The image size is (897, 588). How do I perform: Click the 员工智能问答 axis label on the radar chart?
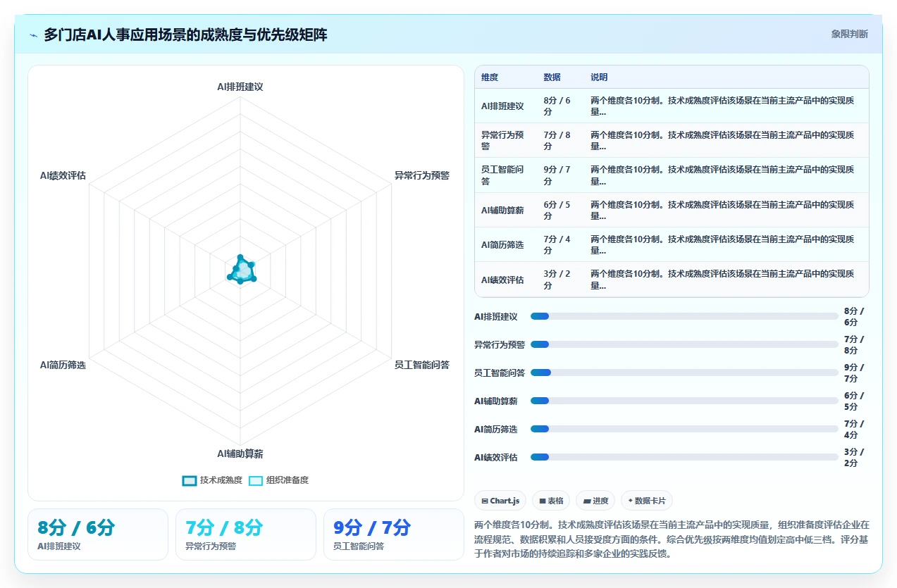tap(422, 365)
